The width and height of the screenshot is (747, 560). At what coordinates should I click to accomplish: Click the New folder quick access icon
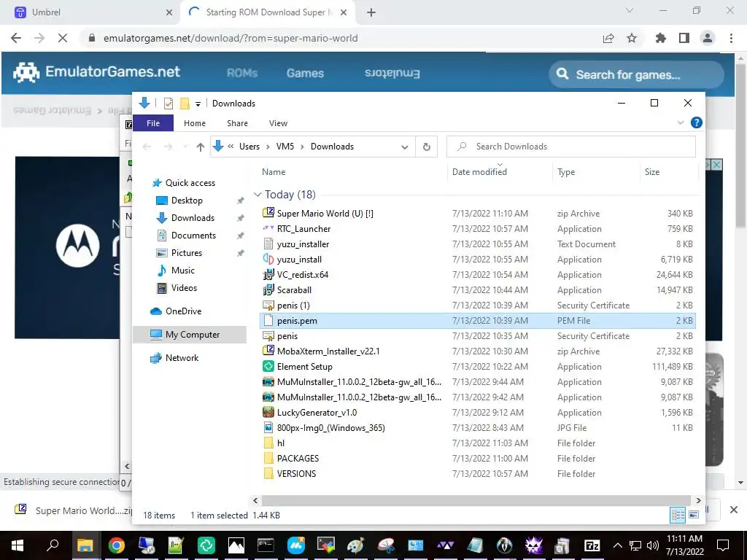[x=185, y=104]
